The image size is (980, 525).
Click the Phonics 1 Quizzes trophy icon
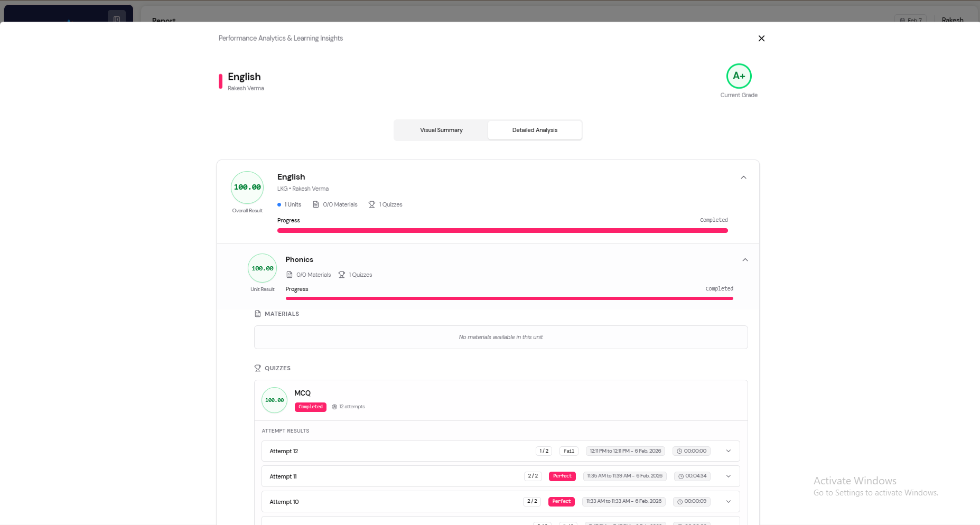342,275
